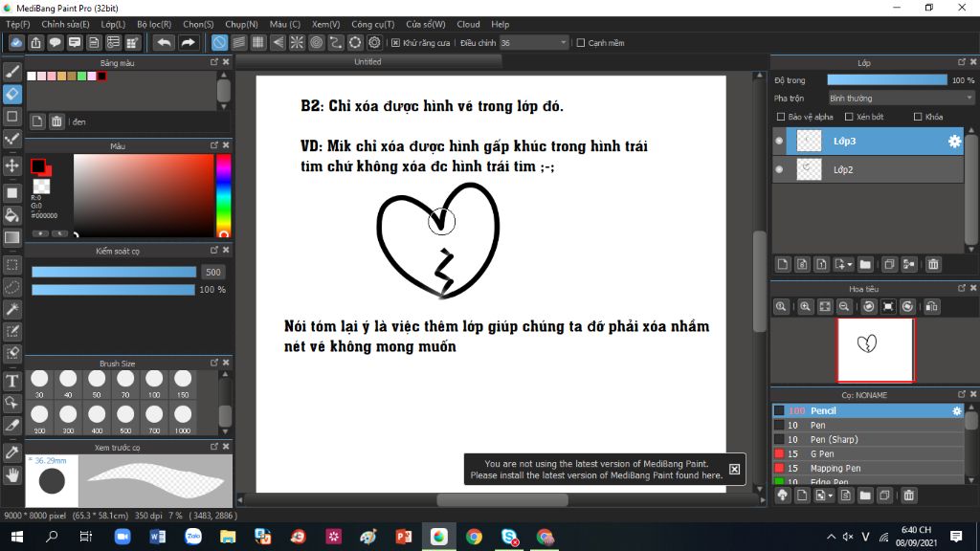Delete layer using trash icon in Lớp panel
Image resolution: width=980 pixels, height=551 pixels.
pos(933,264)
